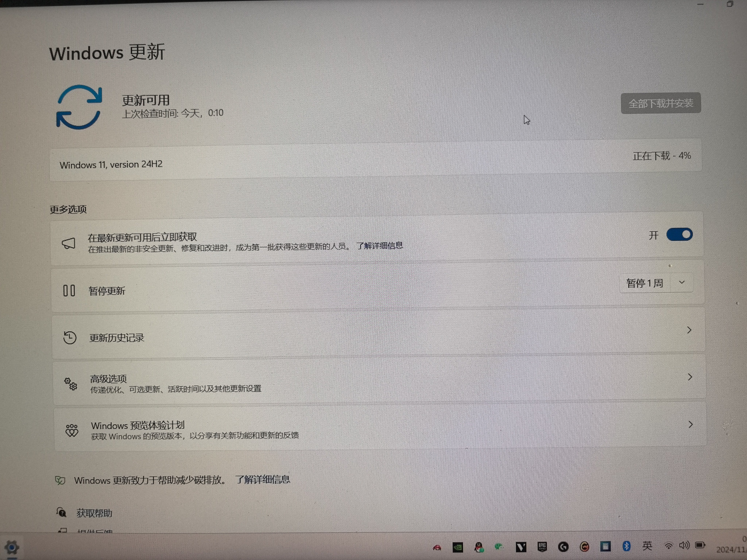Open the Windows 预览体验计划 row title
The height and width of the screenshot is (560, 747).
pos(138,425)
